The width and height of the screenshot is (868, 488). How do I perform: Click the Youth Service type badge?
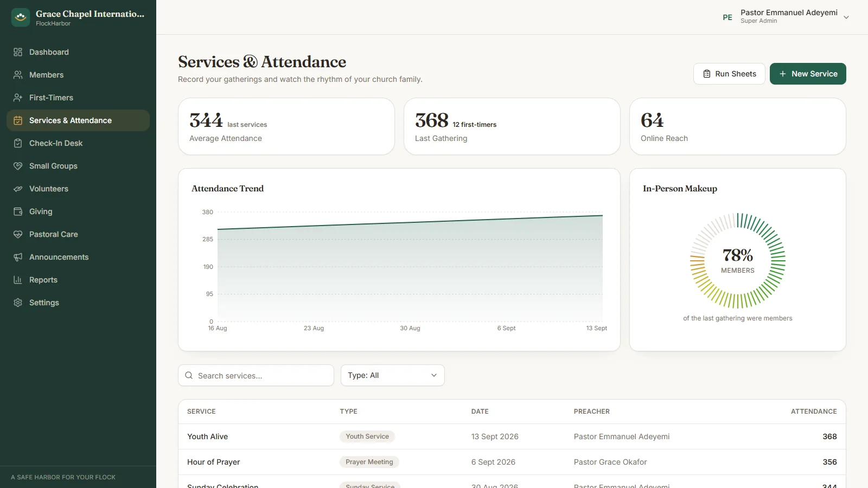367,436
